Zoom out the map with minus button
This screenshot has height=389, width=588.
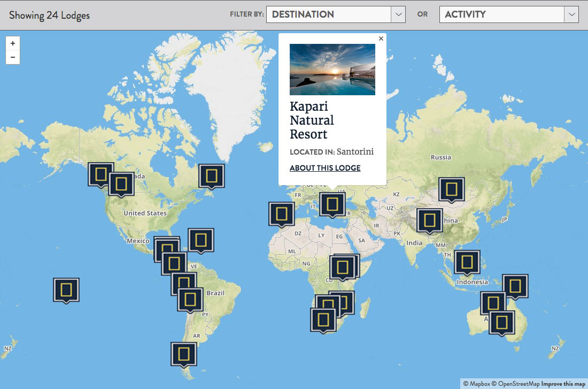click(x=13, y=57)
